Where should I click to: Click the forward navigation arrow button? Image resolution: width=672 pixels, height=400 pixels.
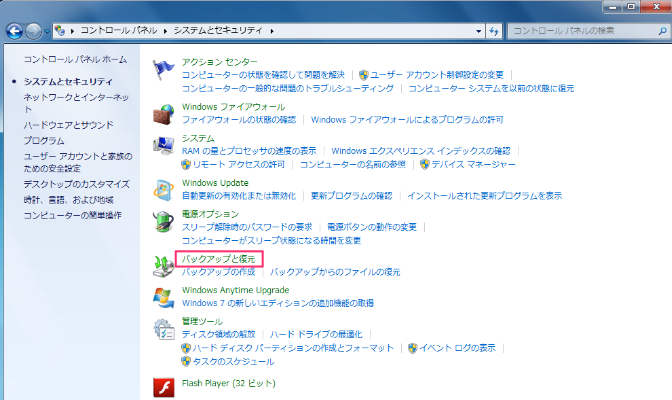click(33, 31)
